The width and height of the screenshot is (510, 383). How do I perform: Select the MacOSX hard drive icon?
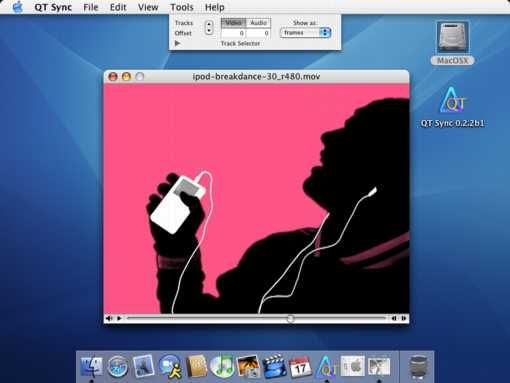pos(452,43)
